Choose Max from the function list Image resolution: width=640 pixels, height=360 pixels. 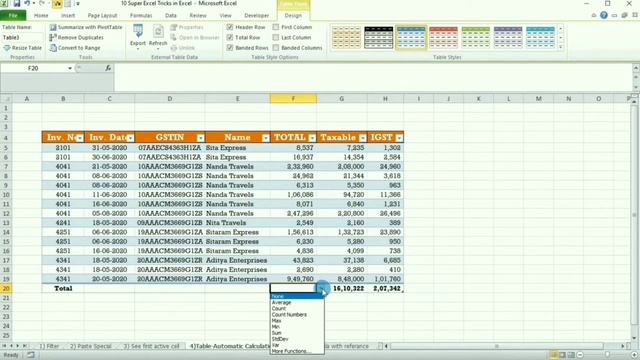coord(297,321)
